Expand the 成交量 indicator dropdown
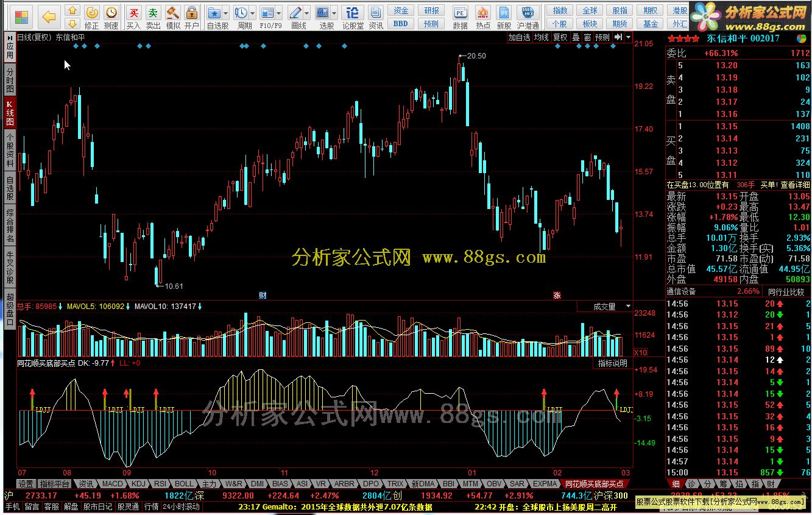The width and height of the screenshot is (812, 515). click(628, 307)
